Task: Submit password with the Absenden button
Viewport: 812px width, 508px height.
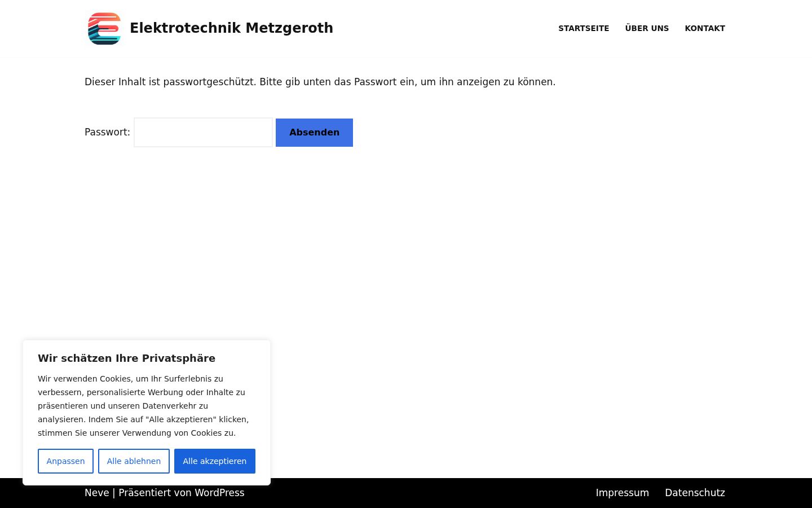Action: point(314,133)
